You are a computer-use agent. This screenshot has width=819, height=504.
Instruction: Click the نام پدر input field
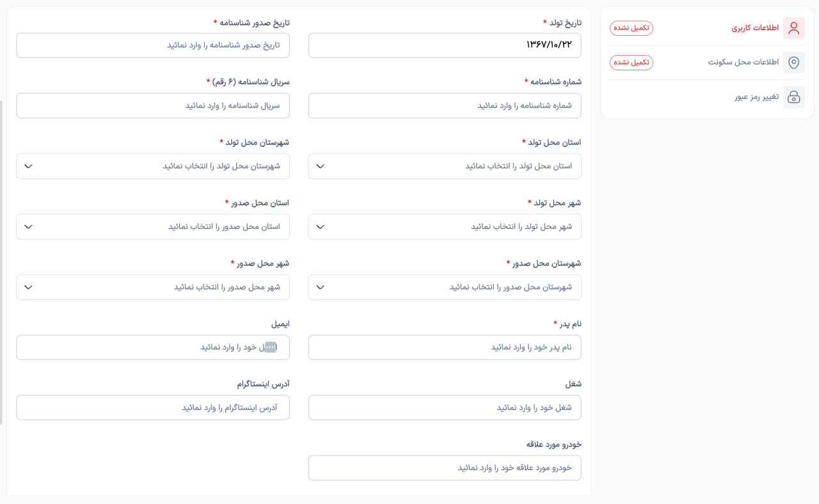coord(445,347)
